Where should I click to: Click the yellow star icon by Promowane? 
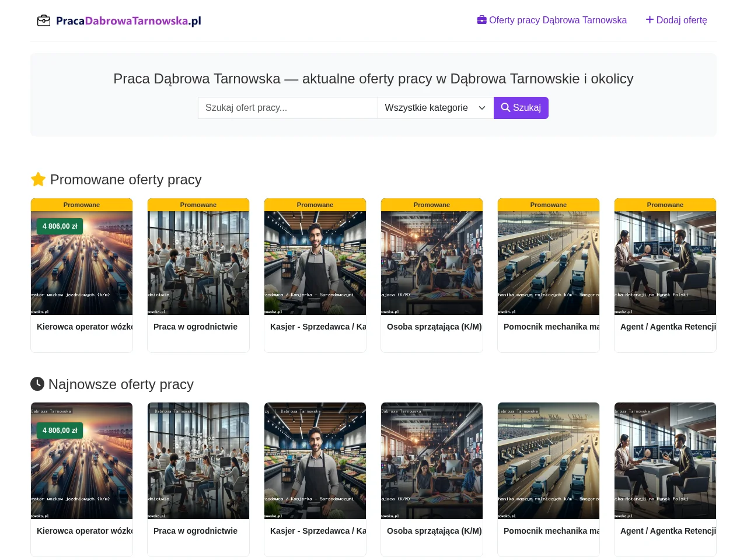38,180
